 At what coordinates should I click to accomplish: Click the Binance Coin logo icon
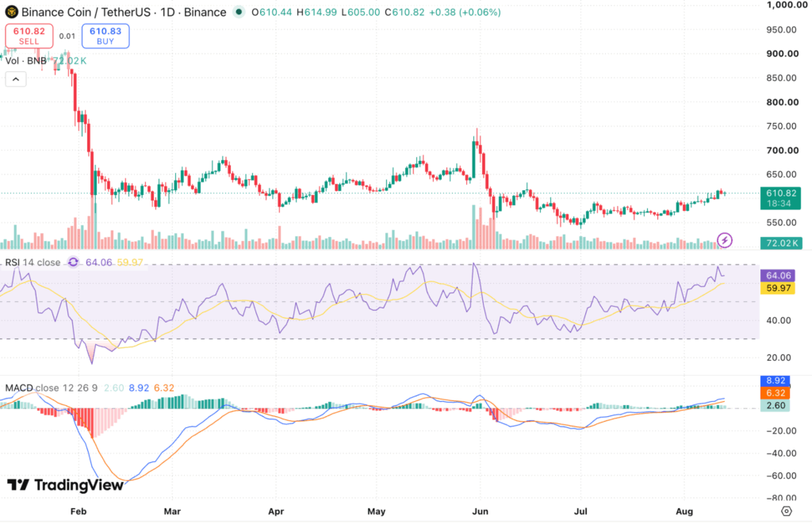[11, 12]
